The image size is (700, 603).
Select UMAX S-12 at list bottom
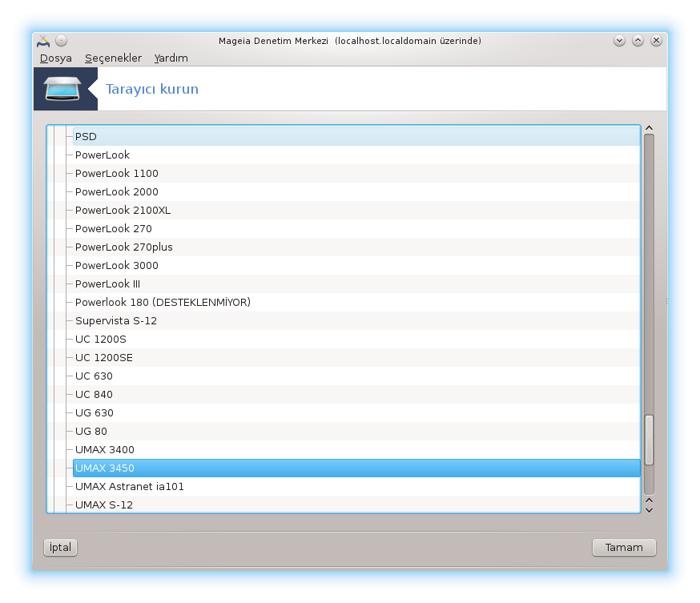[x=356, y=505]
